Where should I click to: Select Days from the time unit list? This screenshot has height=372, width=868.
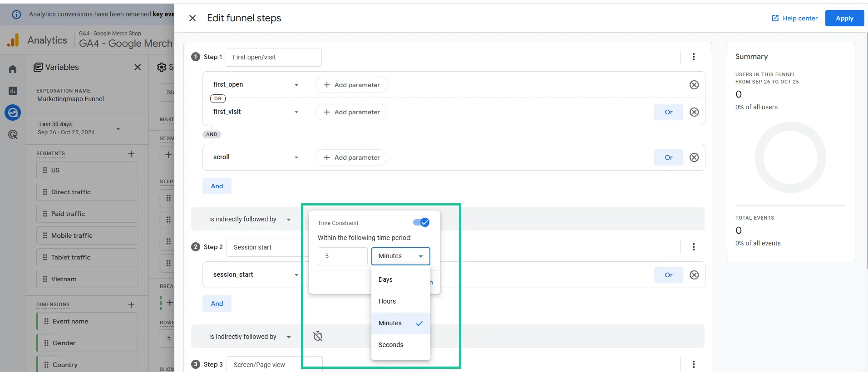click(401, 279)
